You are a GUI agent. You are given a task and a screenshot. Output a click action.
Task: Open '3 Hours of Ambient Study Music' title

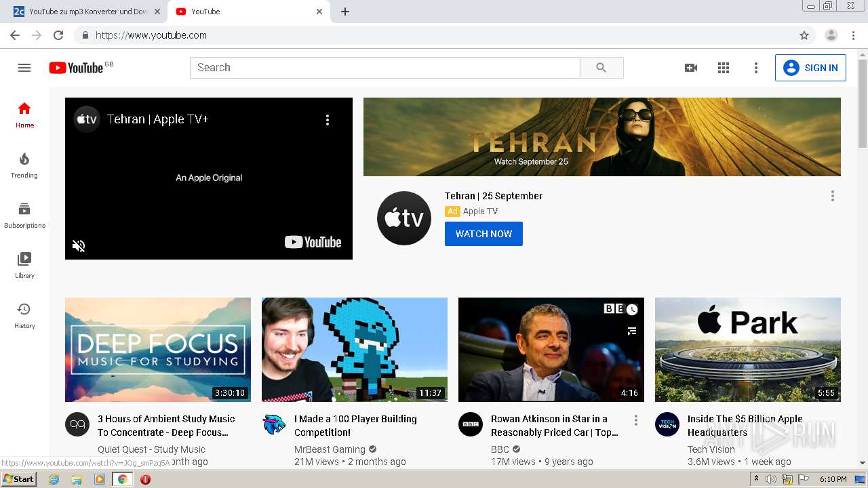(x=166, y=426)
